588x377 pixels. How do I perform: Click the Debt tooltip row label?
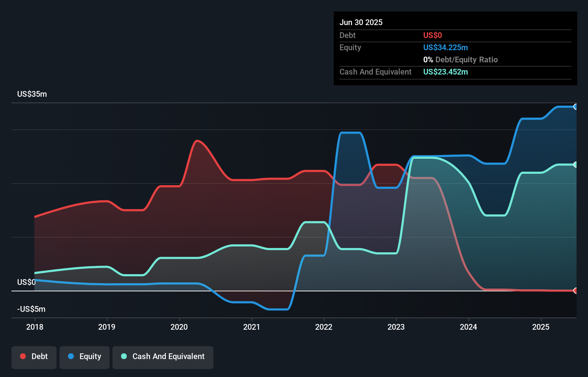click(x=347, y=35)
